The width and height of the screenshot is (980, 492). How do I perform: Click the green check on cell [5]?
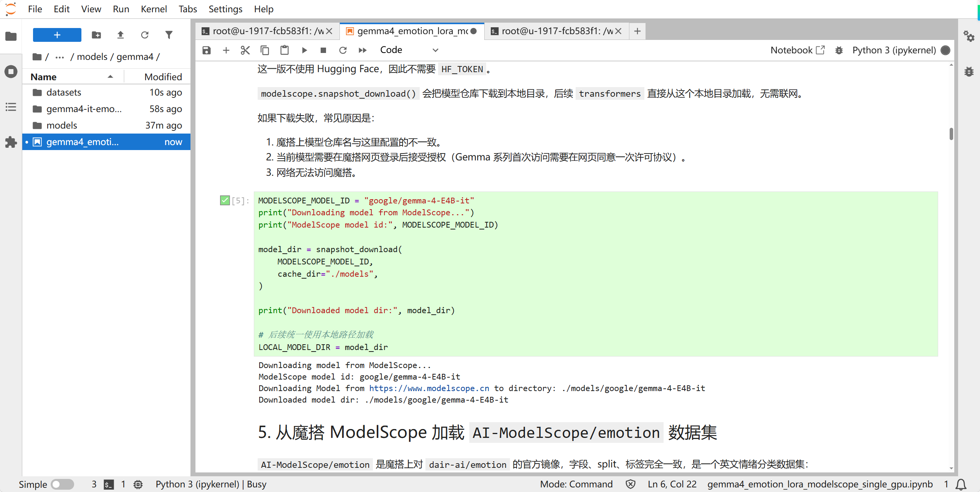pyautogui.click(x=225, y=200)
